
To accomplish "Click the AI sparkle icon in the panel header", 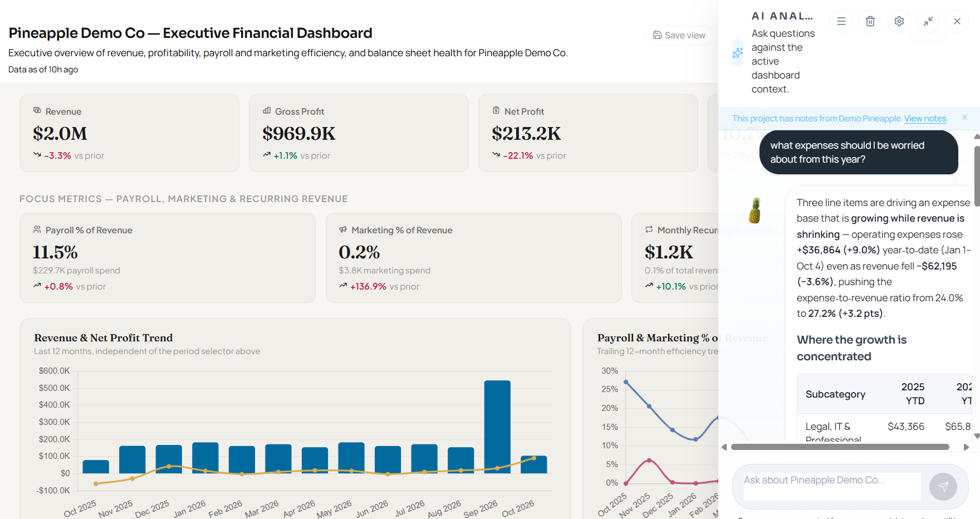I will pos(738,53).
